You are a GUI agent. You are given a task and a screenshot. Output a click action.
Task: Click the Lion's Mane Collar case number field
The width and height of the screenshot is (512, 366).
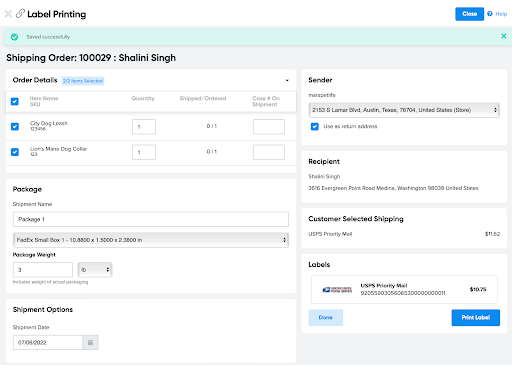pyautogui.click(x=269, y=152)
